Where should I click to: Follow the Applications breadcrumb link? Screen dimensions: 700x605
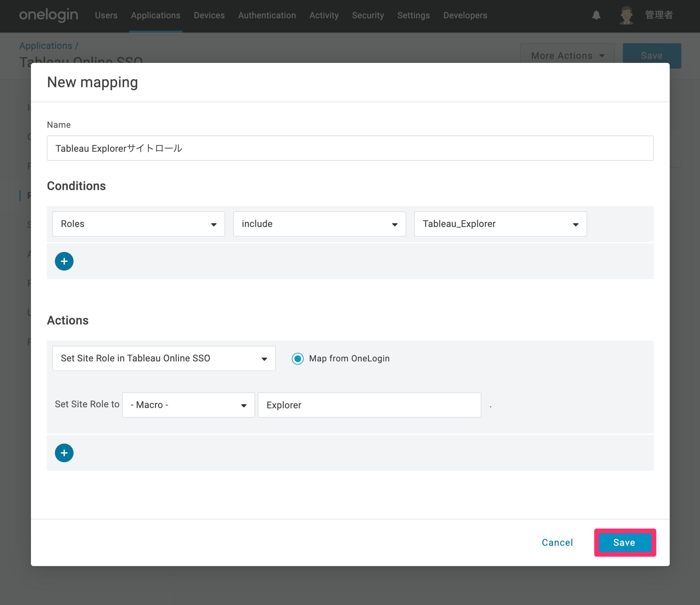[46, 46]
